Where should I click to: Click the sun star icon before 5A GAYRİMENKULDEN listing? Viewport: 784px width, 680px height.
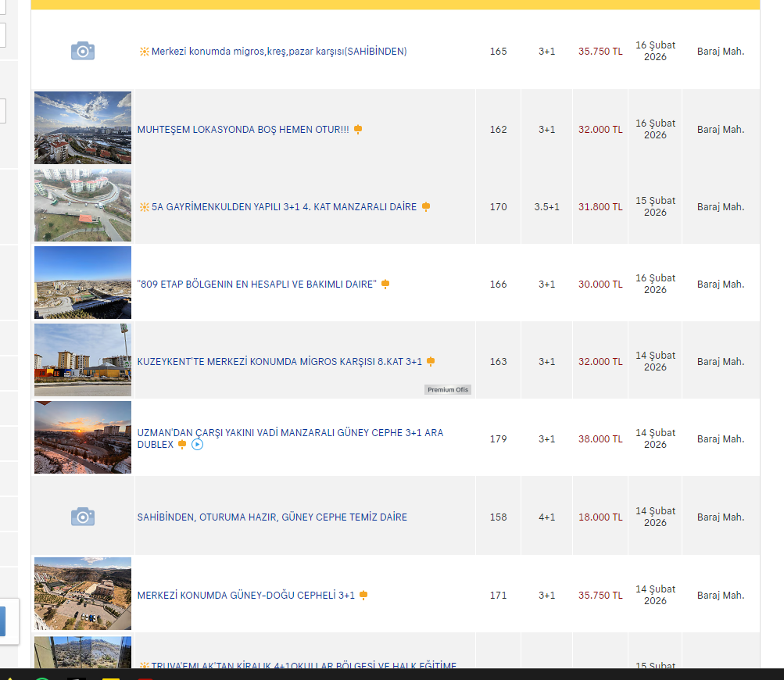144,207
